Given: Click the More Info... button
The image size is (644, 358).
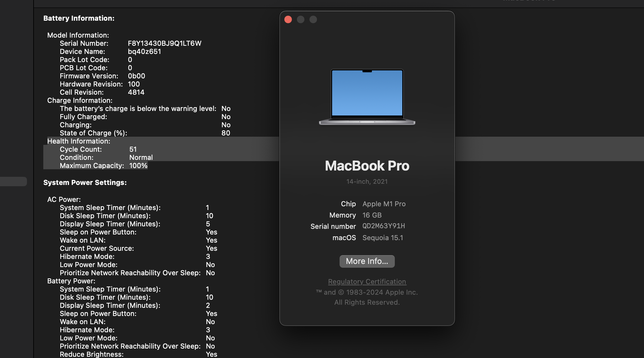Looking at the screenshot, I should pos(367,261).
